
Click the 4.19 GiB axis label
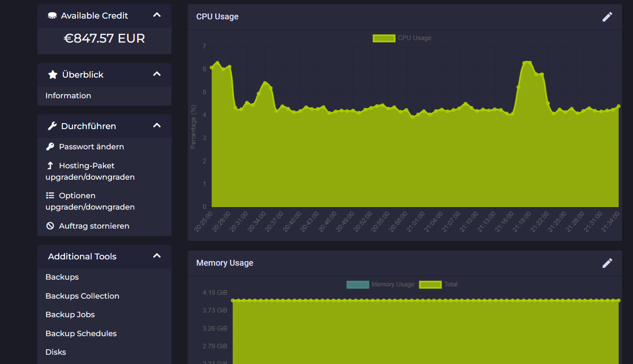point(215,293)
